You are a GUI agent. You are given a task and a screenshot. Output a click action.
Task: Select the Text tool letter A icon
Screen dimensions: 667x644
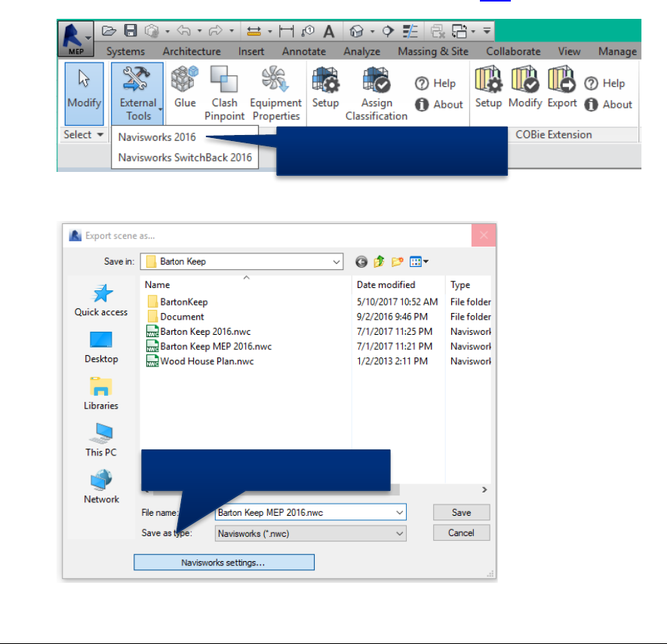(328, 32)
